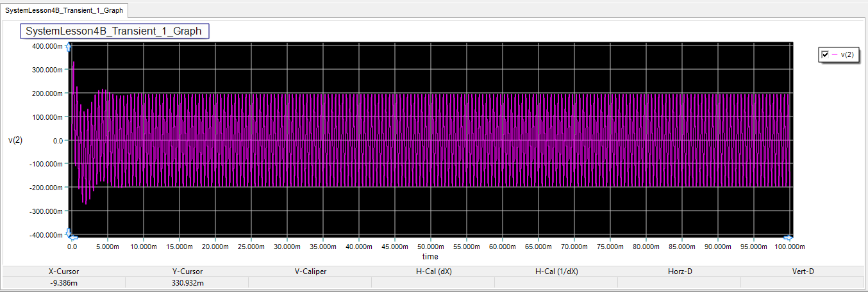Click the 50.000m time axis label
The width and height of the screenshot is (868, 292).
[x=430, y=247]
